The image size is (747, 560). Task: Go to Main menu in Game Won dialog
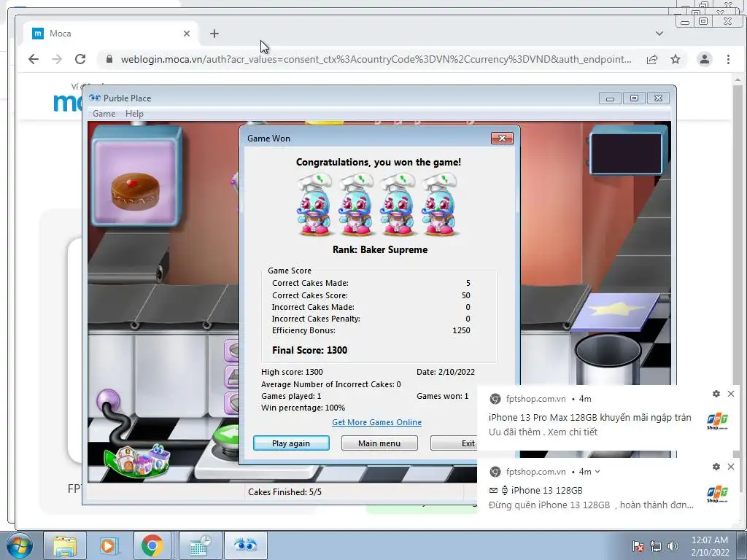click(379, 443)
